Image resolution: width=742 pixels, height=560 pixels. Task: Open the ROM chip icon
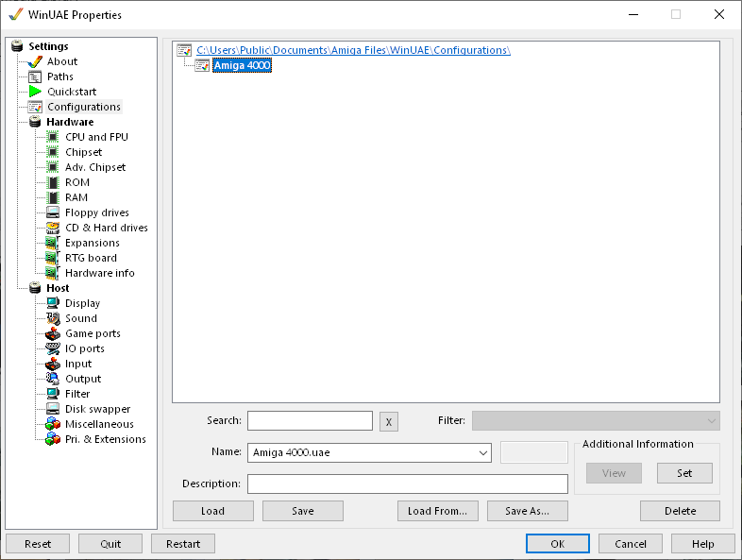click(53, 182)
